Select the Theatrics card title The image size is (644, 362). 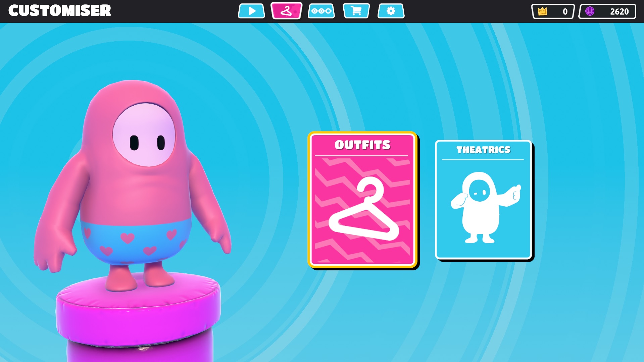(483, 150)
